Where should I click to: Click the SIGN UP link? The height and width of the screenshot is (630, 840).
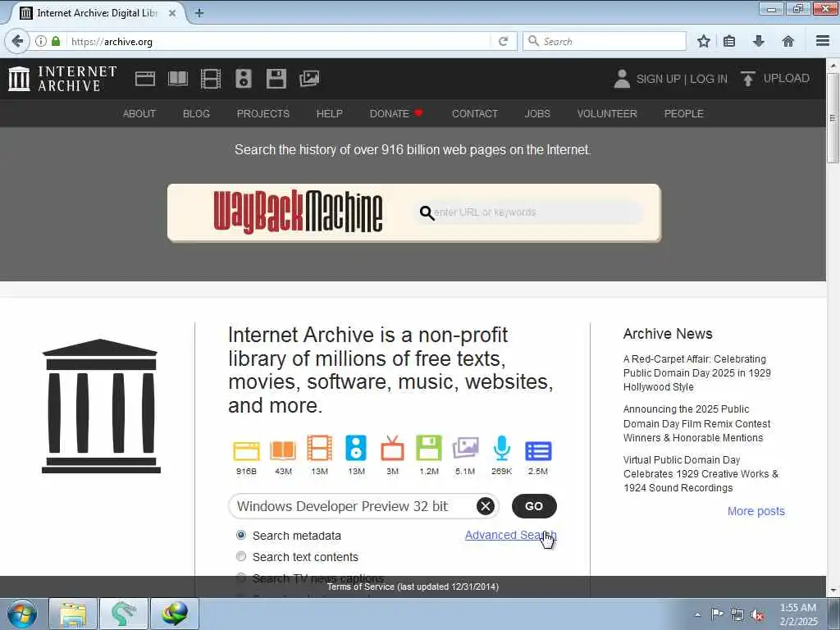(658, 79)
